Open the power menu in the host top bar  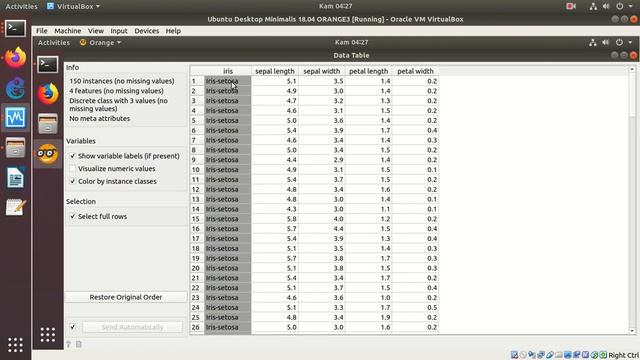620,6
